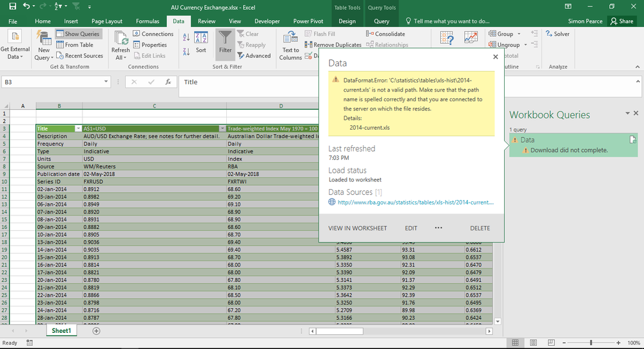This screenshot has height=349, width=644.
Task: Open workbook Connections
Action: point(153,34)
